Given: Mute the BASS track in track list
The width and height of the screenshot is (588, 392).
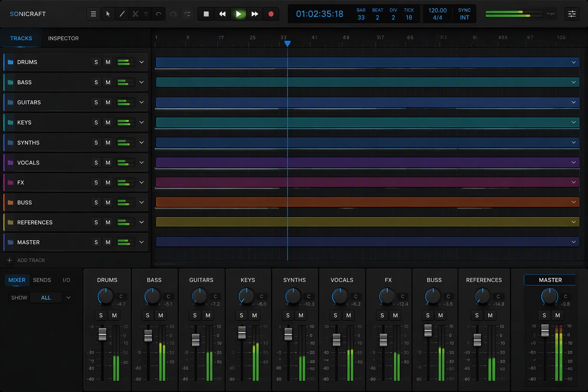Looking at the screenshot, I should pyautogui.click(x=108, y=82).
